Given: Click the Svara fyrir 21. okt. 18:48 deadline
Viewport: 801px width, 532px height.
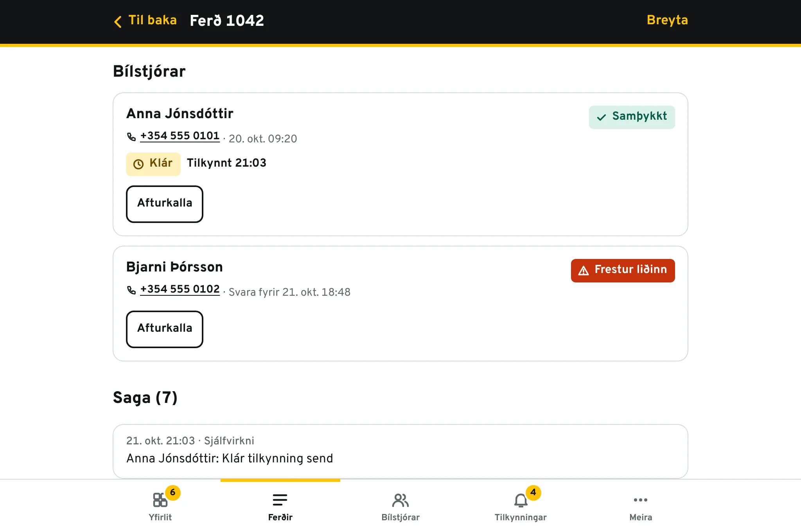Looking at the screenshot, I should 289,292.
